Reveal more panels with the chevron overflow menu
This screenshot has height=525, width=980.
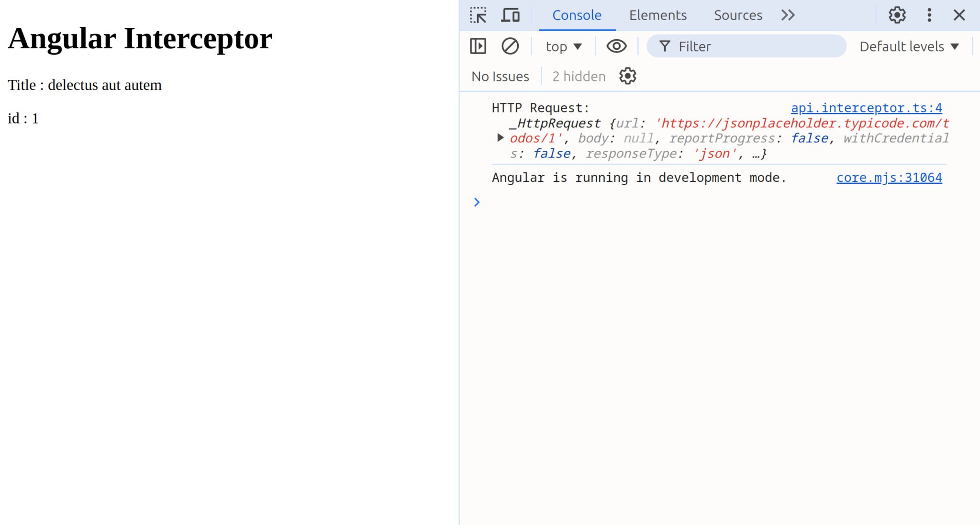[788, 15]
